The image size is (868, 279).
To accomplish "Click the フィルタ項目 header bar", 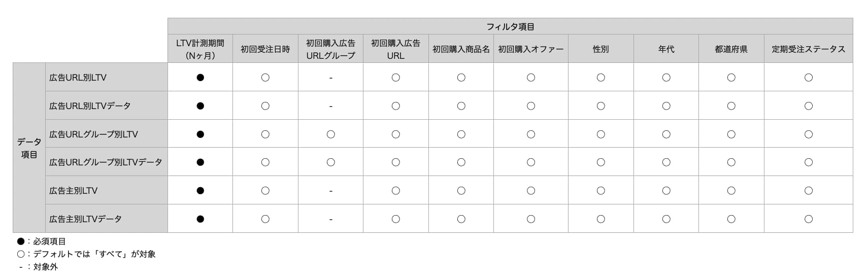I will (x=510, y=26).
